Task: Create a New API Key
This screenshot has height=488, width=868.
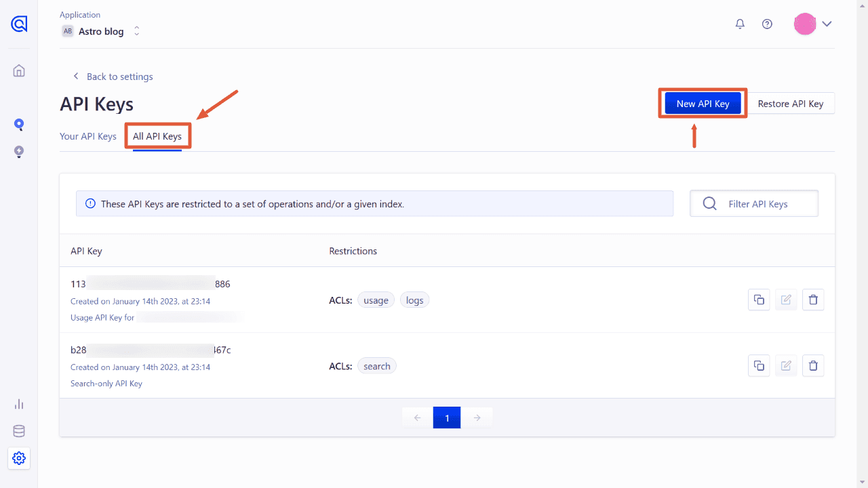Action: click(x=703, y=103)
